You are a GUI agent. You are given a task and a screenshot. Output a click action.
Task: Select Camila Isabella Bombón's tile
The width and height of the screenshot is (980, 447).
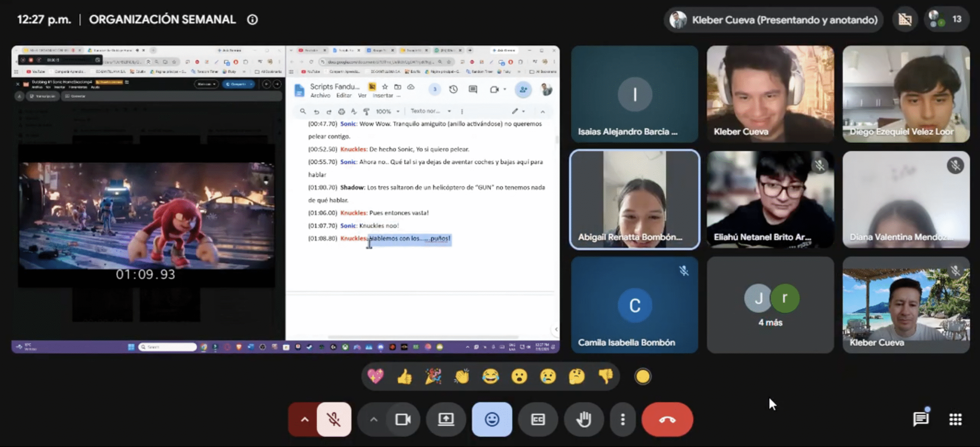tap(635, 305)
